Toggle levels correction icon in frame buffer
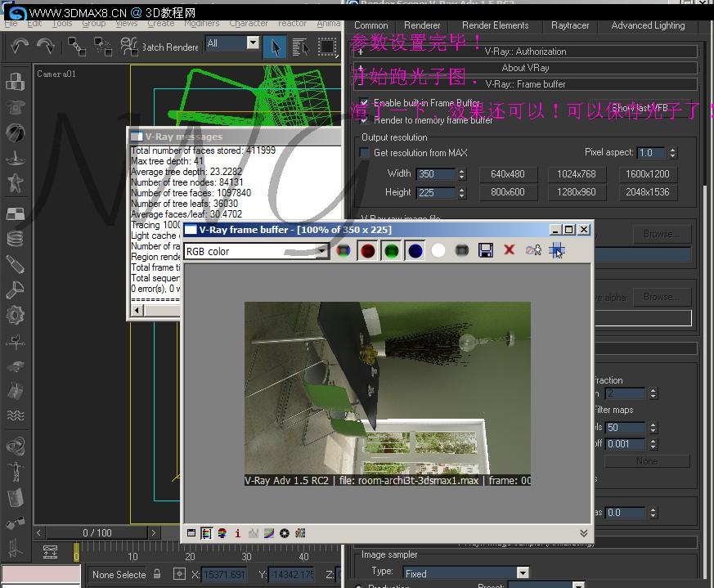 (254, 533)
